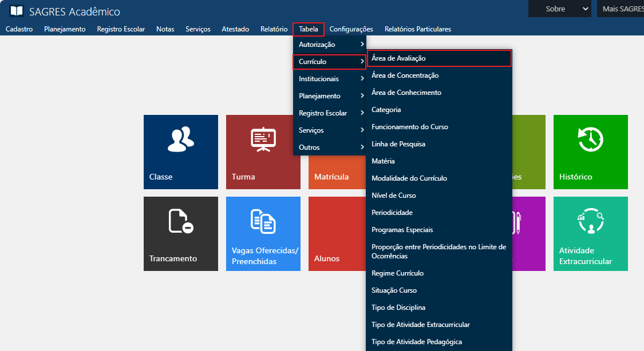Click the Atividade Extracurricular icon tile
Screen dimensions: 644x351
click(x=590, y=233)
